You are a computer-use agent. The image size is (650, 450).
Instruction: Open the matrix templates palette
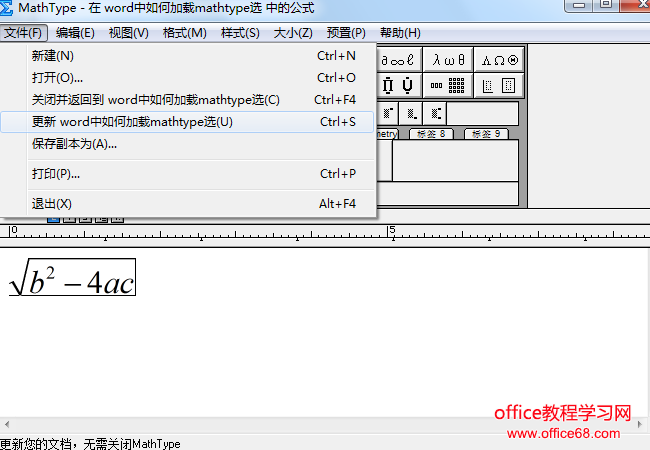coord(448,85)
